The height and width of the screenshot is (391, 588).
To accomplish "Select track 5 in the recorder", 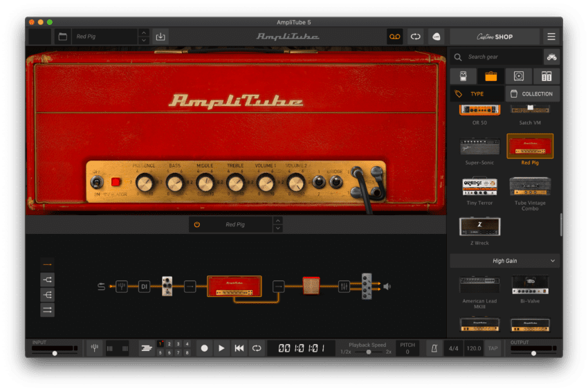I will pos(160,353).
